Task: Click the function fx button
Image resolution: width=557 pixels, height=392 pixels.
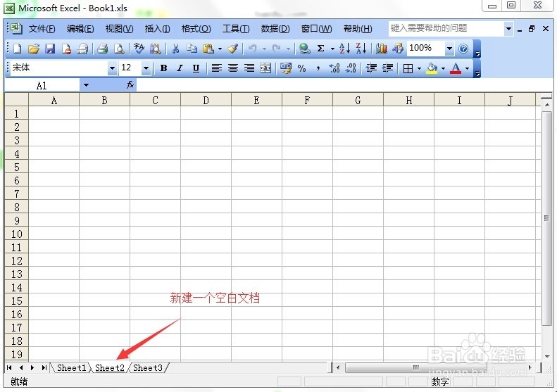Action: (130, 85)
